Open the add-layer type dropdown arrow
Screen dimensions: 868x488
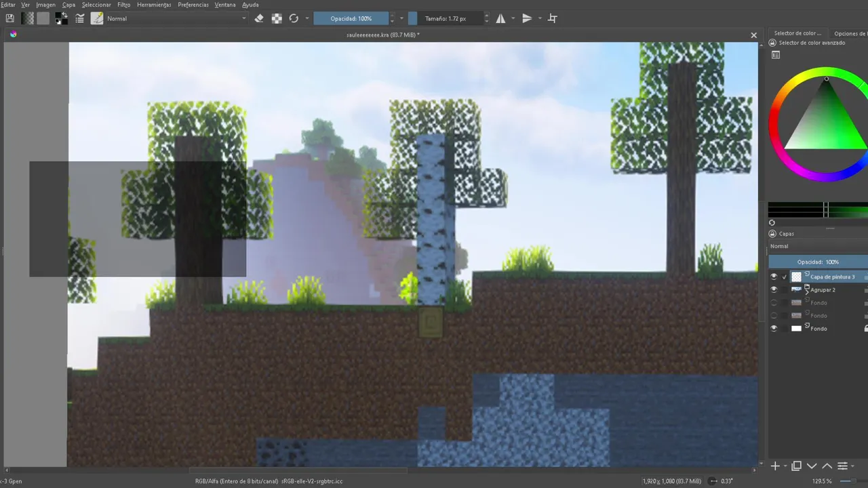[785, 466]
